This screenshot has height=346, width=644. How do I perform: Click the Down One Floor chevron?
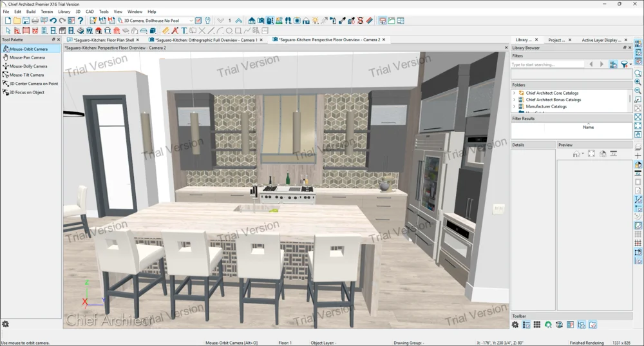point(221,21)
